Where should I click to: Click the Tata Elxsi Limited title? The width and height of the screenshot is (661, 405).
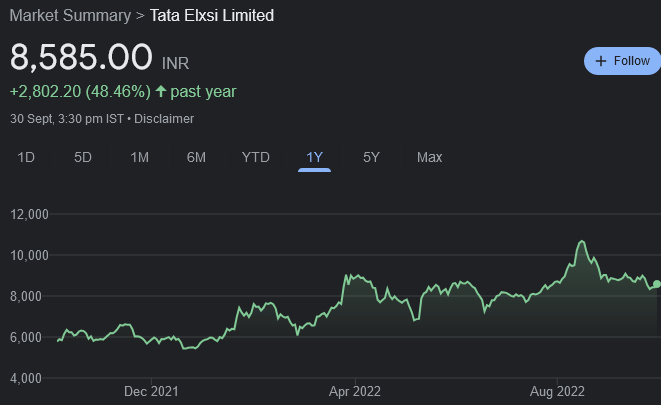click(x=212, y=16)
